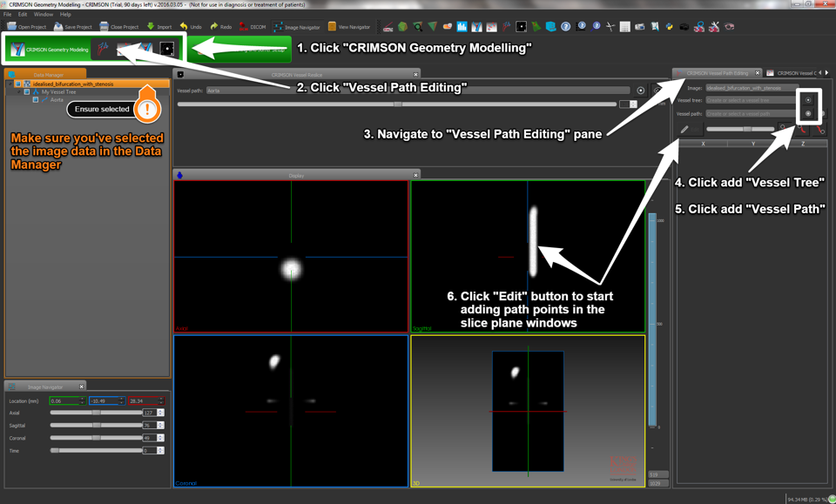
Task: Click the Axial slice slider
Action: pos(96,413)
